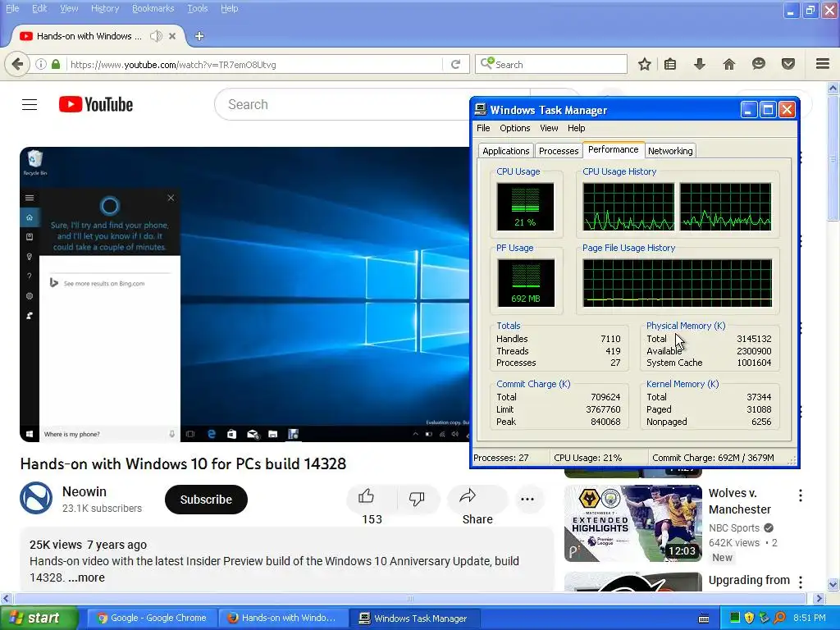The width and height of the screenshot is (840, 630).
Task: Open the File menu in Firefox
Action: pos(11,8)
